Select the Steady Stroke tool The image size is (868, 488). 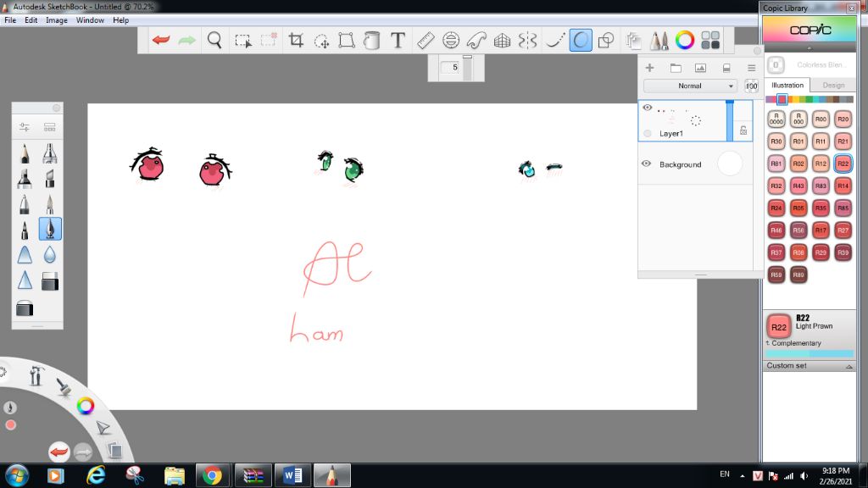(554, 40)
